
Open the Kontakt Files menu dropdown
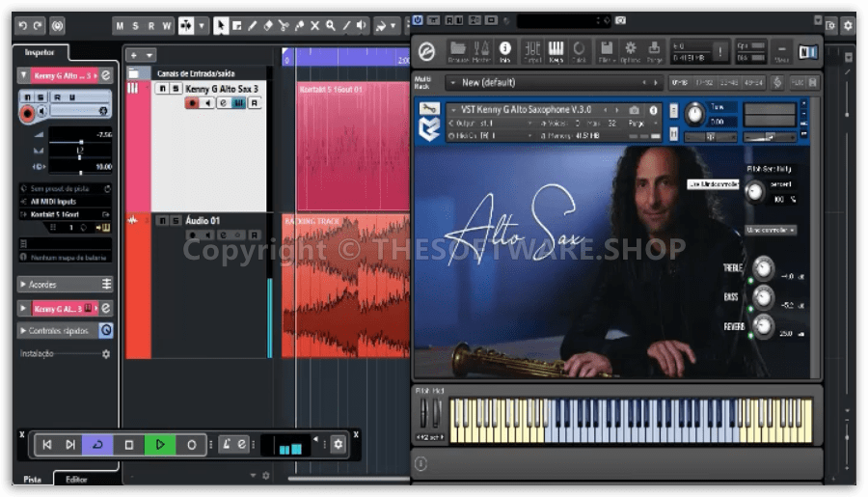coord(607,51)
